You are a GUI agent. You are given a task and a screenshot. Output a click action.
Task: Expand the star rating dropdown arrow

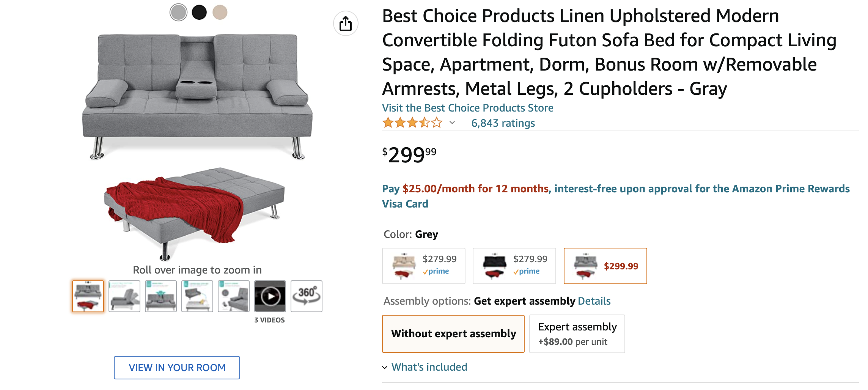(x=452, y=123)
